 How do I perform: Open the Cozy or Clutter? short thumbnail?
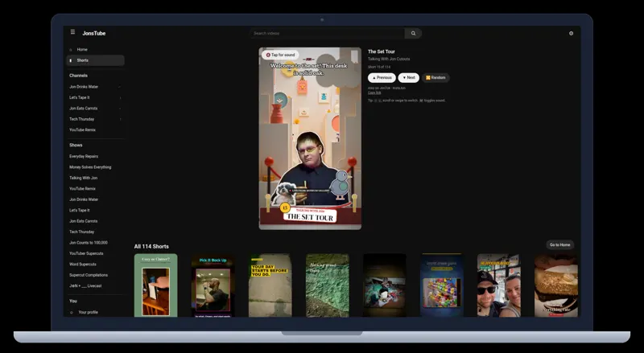click(x=155, y=285)
